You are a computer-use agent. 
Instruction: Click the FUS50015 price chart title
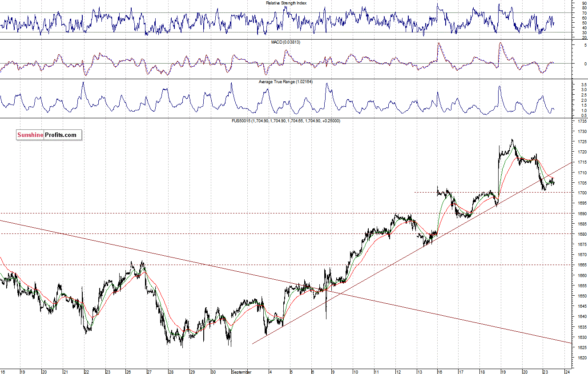tap(286, 121)
